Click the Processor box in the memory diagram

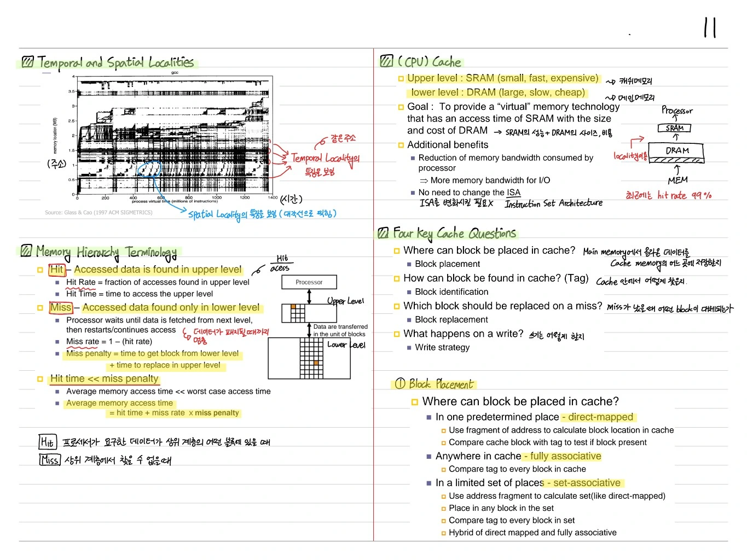309,282
